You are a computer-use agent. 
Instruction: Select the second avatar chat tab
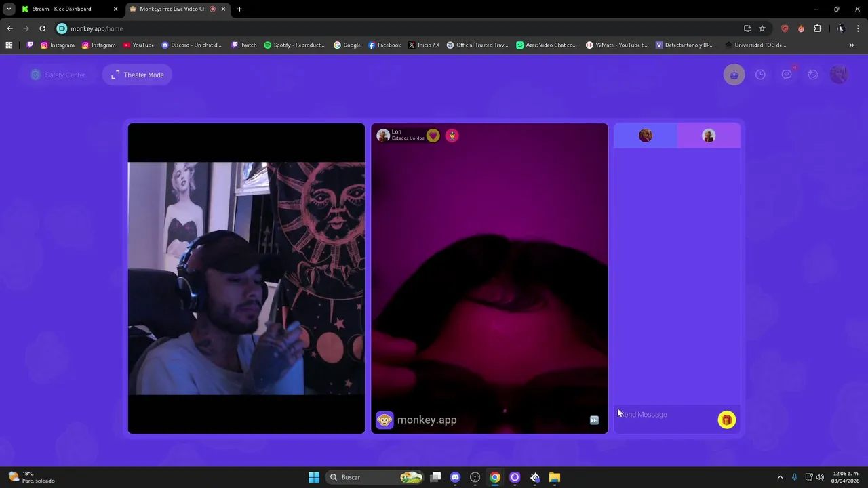(x=709, y=136)
